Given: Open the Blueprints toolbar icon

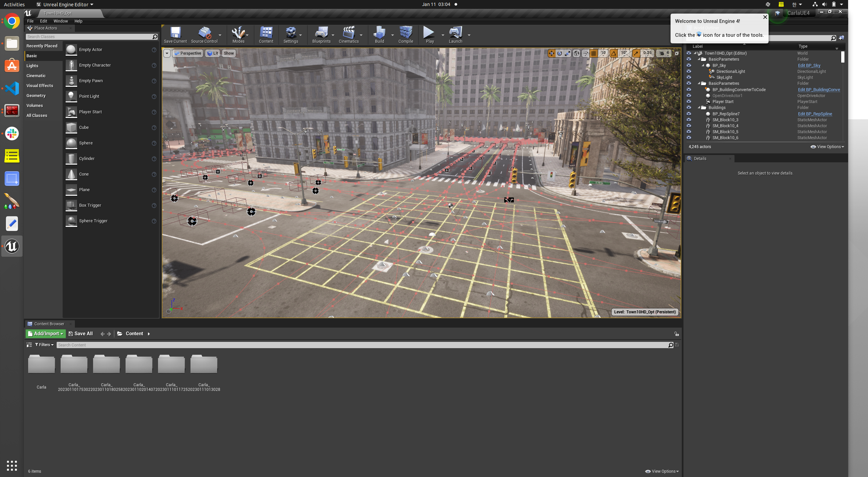Looking at the screenshot, I should [321, 35].
